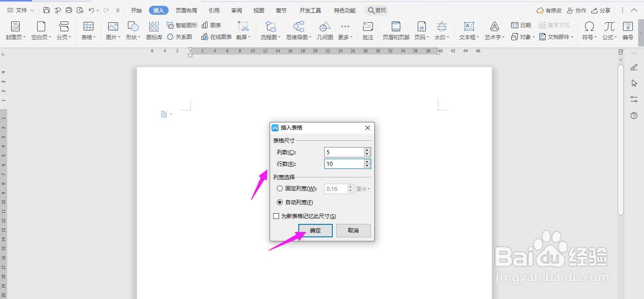Image resolution: width=644 pixels, height=299 pixels.
Task: Click the 有修改 changes status
Action: click(x=549, y=10)
